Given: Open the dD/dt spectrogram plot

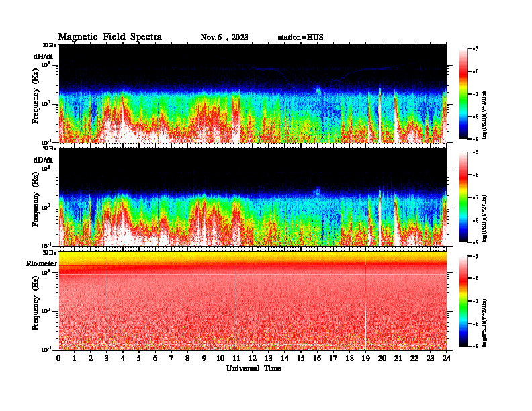Looking at the screenshot, I should [253, 197].
